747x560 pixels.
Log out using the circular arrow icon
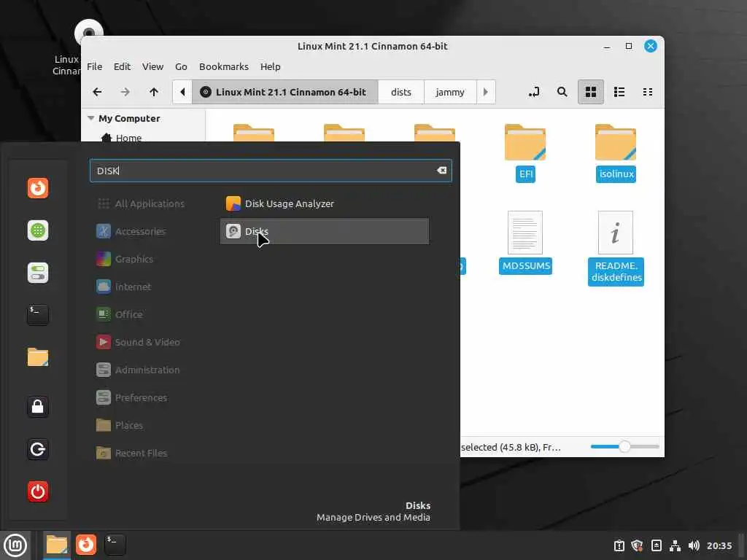[38, 449]
